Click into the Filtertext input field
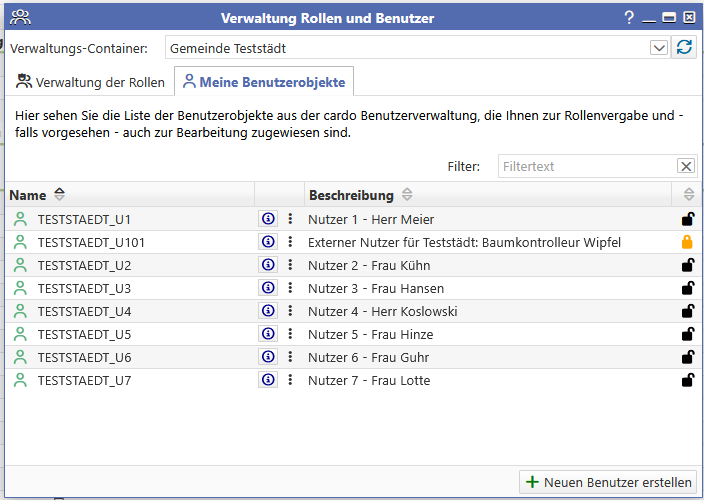This screenshot has width=704, height=500. click(x=585, y=166)
